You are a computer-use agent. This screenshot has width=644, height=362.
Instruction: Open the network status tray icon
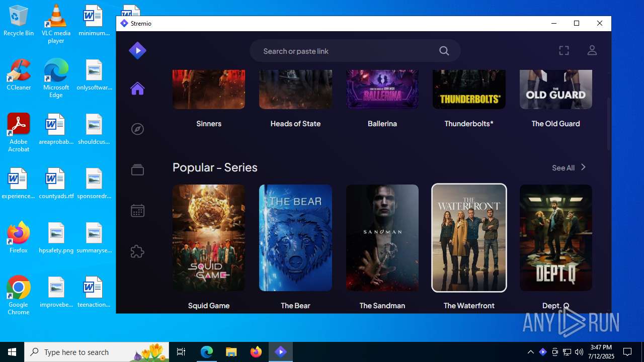(x=567, y=352)
